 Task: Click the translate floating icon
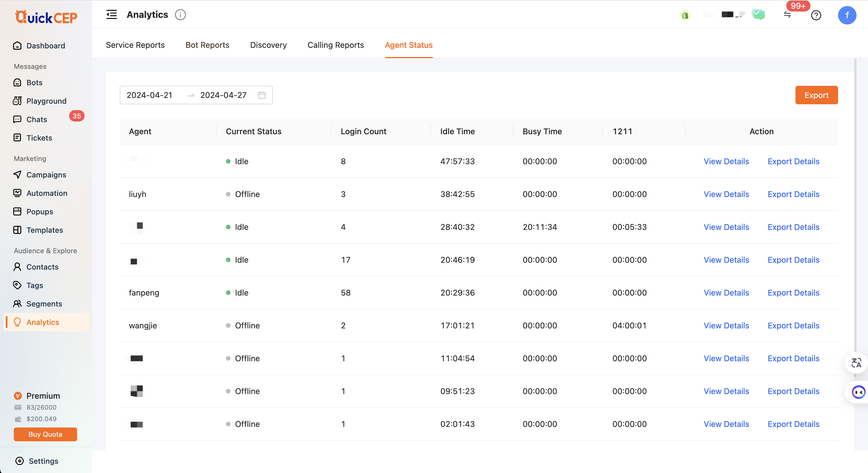tap(856, 363)
